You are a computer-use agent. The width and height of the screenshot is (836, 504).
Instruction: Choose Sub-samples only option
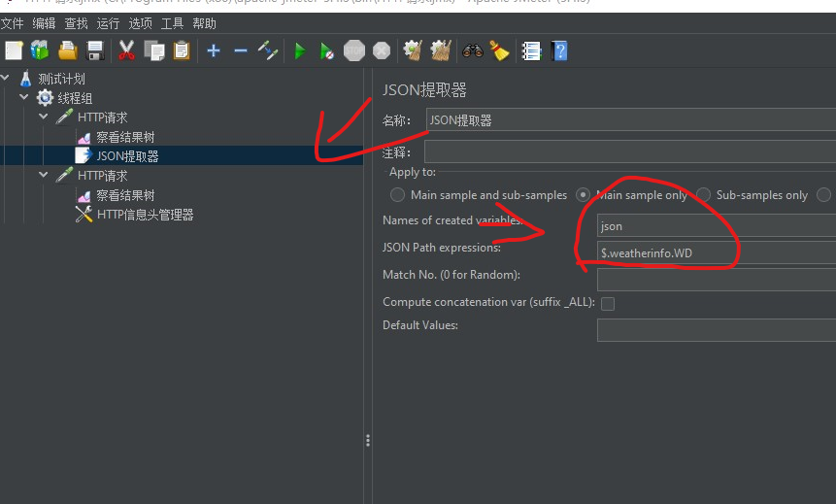point(703,194)
